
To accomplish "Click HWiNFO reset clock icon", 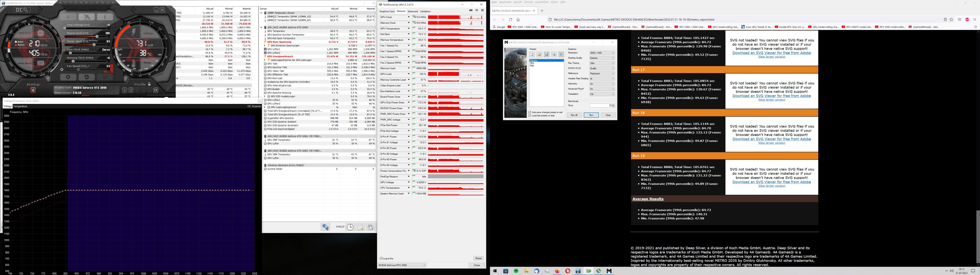I will (350, 227).
